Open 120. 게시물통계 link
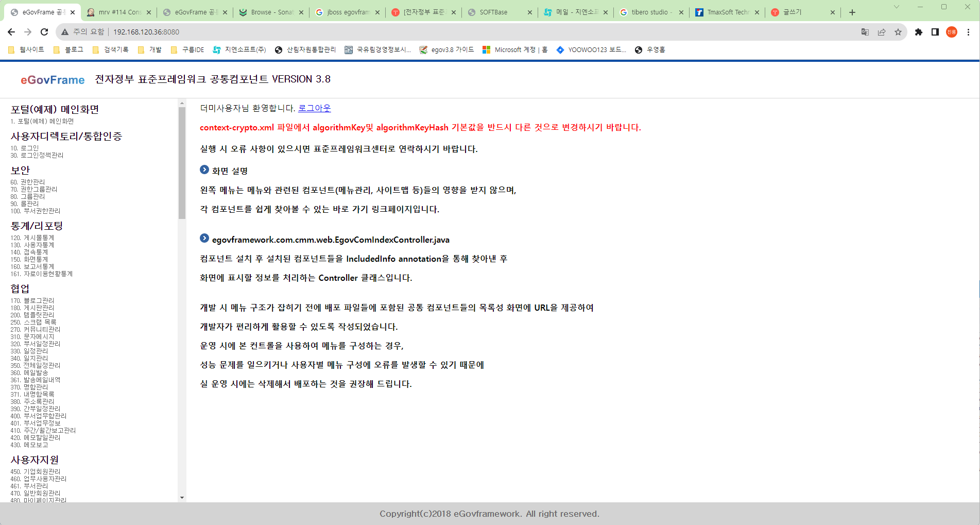Screen dimensions: 980x525 pos(32,238)
